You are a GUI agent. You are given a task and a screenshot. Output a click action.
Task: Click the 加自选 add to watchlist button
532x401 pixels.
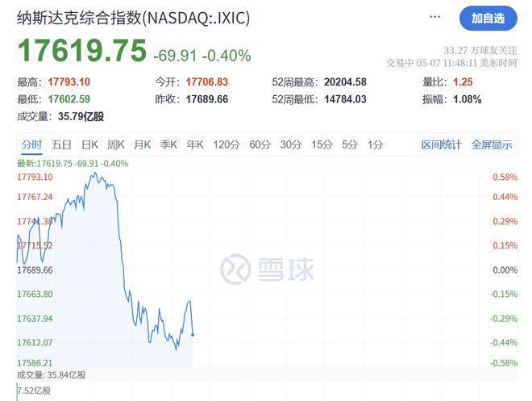pos(488,19)
